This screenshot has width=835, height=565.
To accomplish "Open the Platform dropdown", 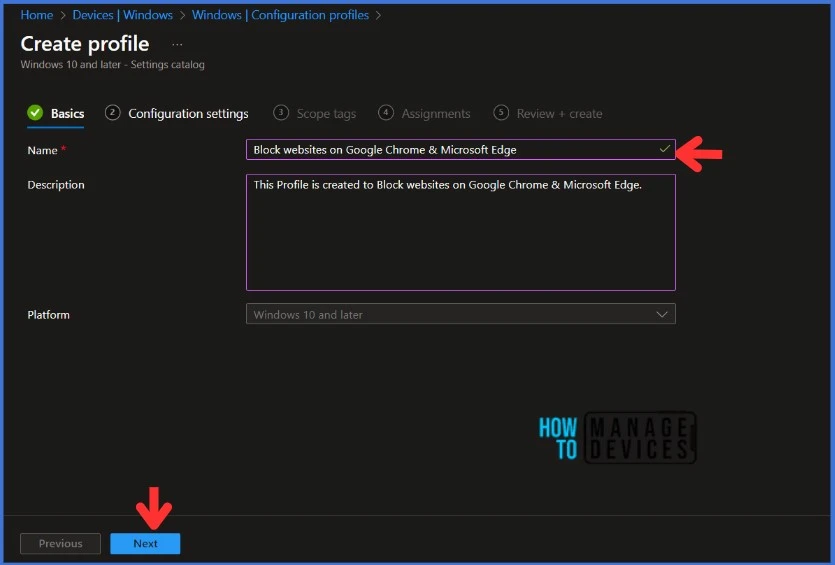I will [461, 314].
